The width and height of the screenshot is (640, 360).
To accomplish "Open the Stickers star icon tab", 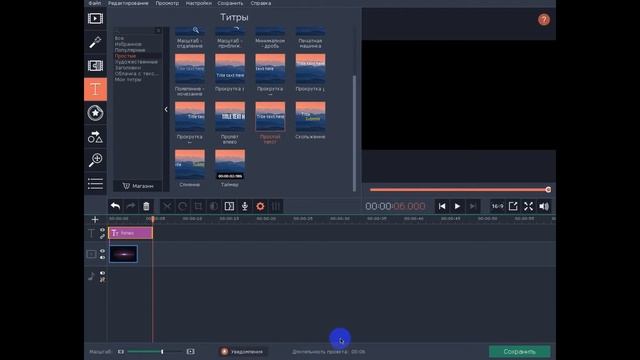I will (95, 113).
